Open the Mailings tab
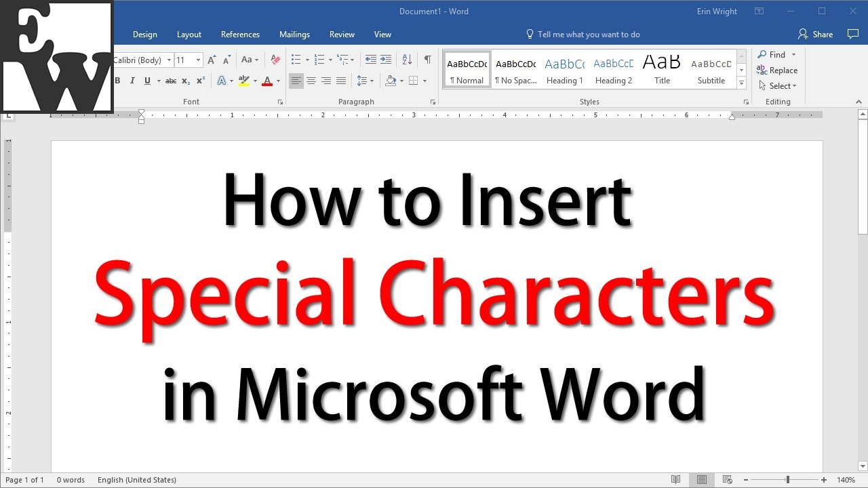The width and height of the screenshot is (868, 488). click(294, 35)
